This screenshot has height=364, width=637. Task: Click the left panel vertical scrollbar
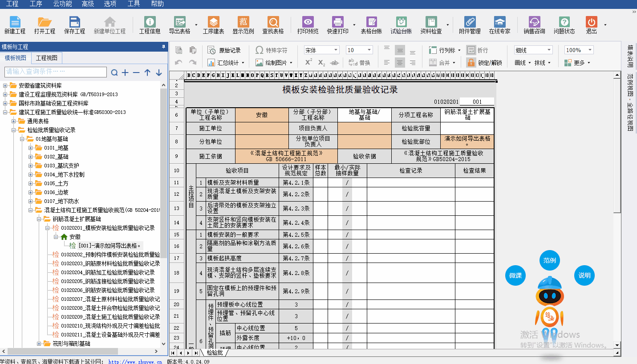pos(163,178)
